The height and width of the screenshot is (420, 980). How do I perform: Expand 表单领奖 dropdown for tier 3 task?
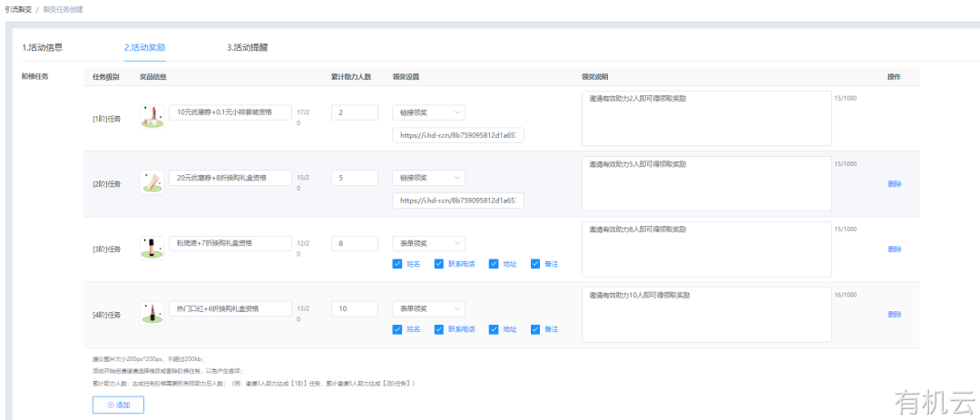click(428, 243)
